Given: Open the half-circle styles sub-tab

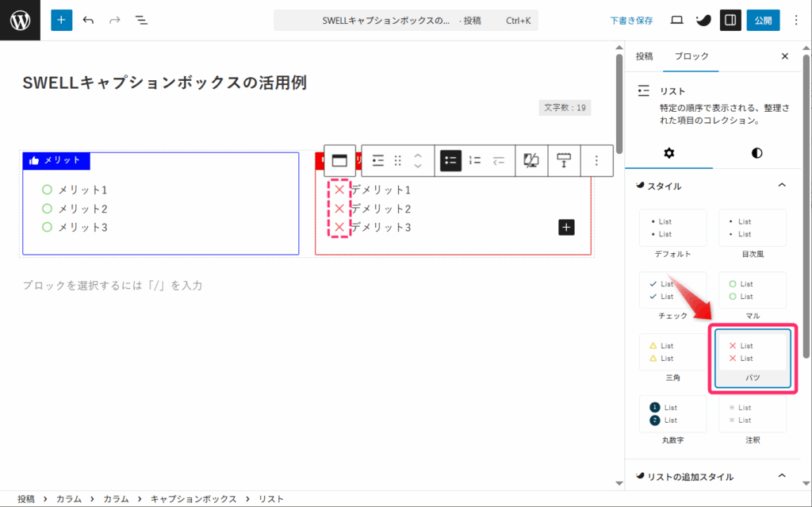Looking at the screenshot, I should 756,153.
